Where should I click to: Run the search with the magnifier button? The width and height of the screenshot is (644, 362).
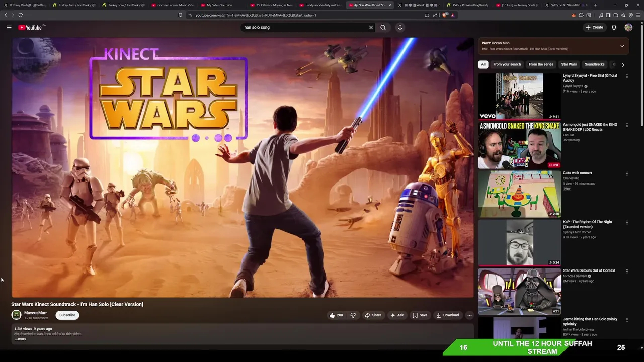click(x=383, y=27)
